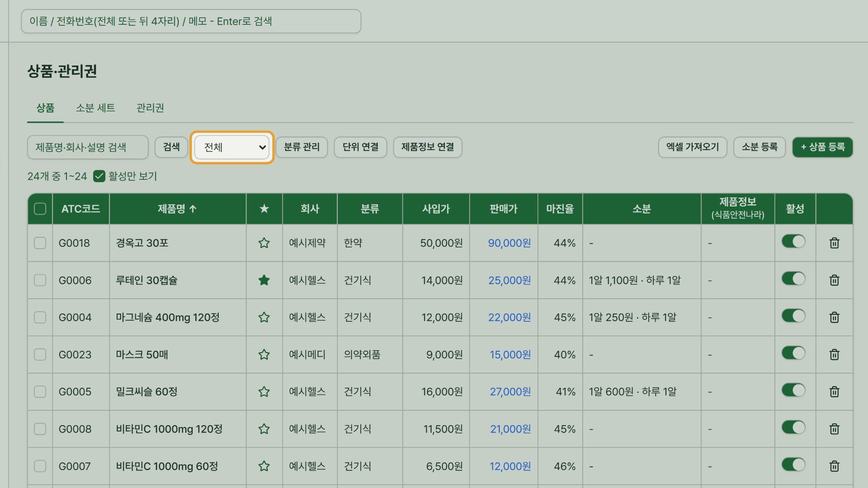Click the 22,000원 sale price
Screen dimensions: 868x488
(x=509, y=317)
